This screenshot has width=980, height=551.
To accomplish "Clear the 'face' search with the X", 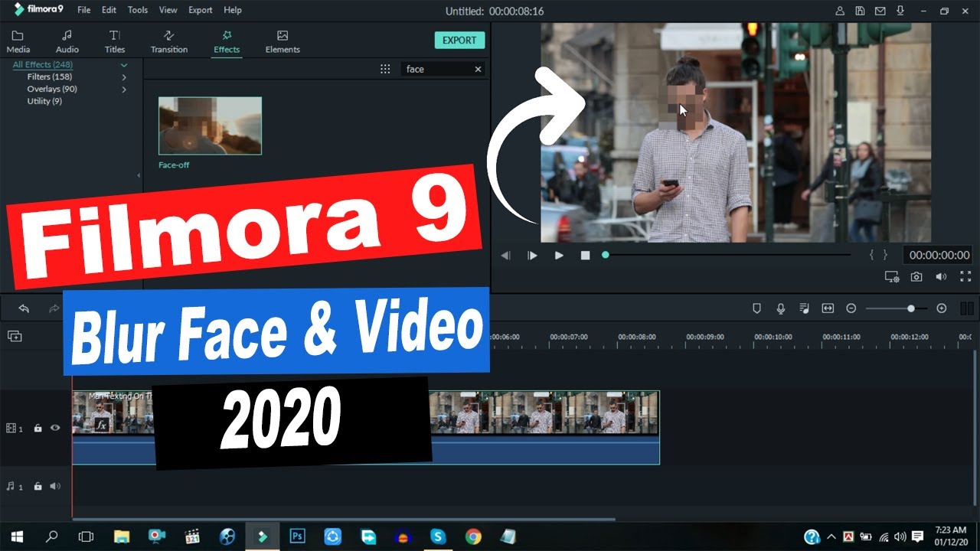I will tap(478, 69).
